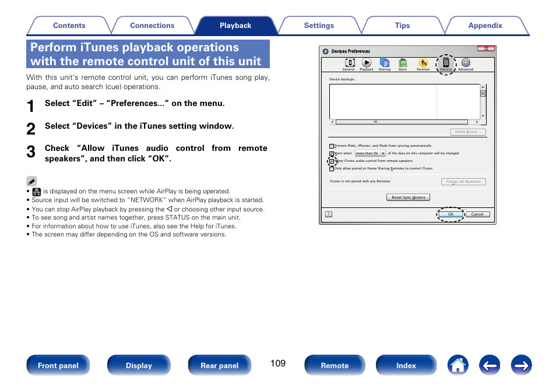Open the Store preferences icon
Viewport: 556px width, 392px height.
pyautogui.click(x=403, y=64)
